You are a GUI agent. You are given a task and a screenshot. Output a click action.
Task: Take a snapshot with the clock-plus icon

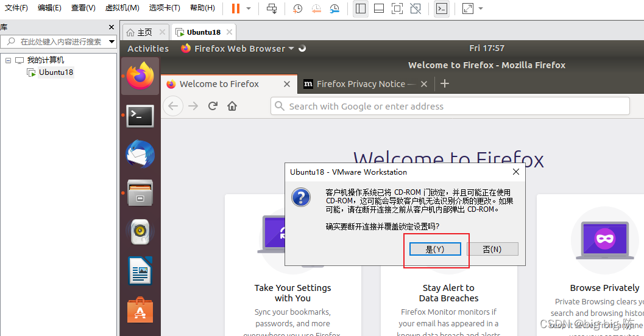pyautogui.click(x=297, y=8)
